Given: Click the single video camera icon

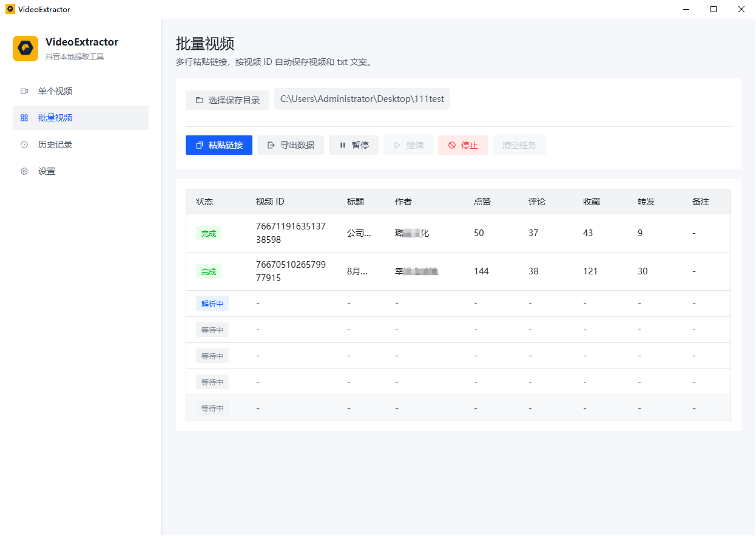Looking at the screenshot, I should pos(24,91).
